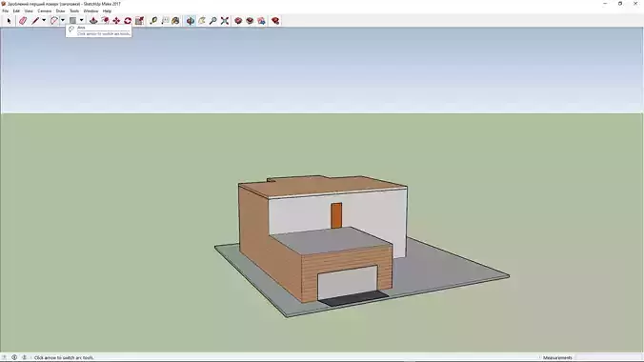644x362 pixels.
Task: Pick the Eraser tool
Action: point(23,21)
